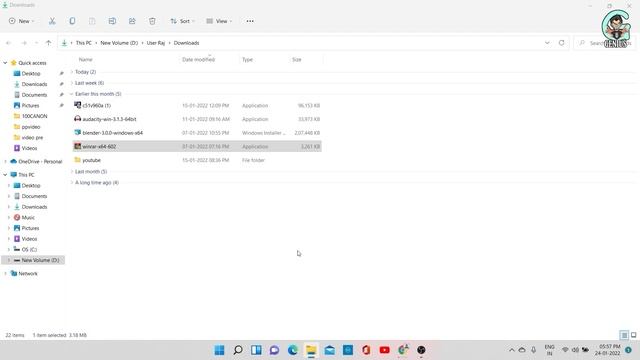The width and height of the screenshot is (640, 360).
Task: Open address bar history dropdown chevron
Action: (547, 43)
